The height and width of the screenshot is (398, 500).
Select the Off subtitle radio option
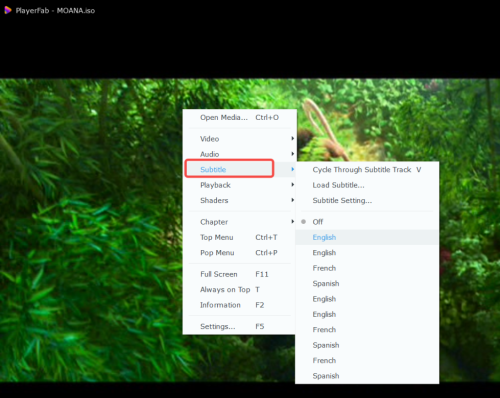tap(367, 222)
